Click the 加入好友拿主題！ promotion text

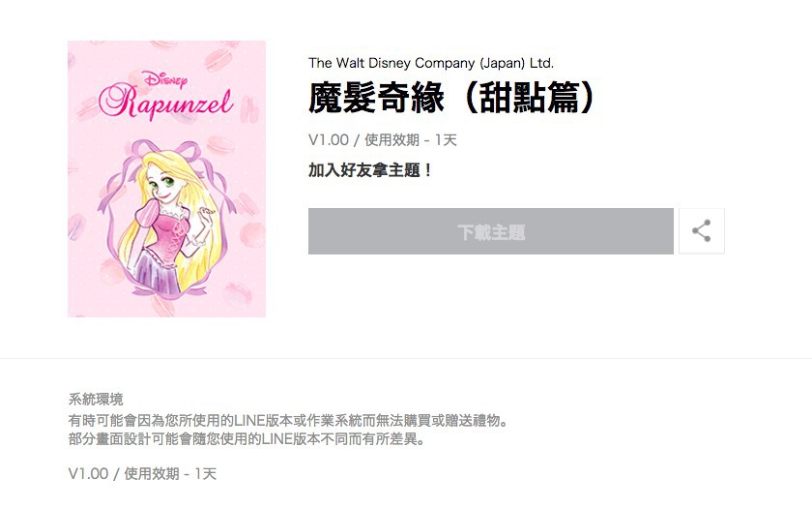tap(370, 170)
